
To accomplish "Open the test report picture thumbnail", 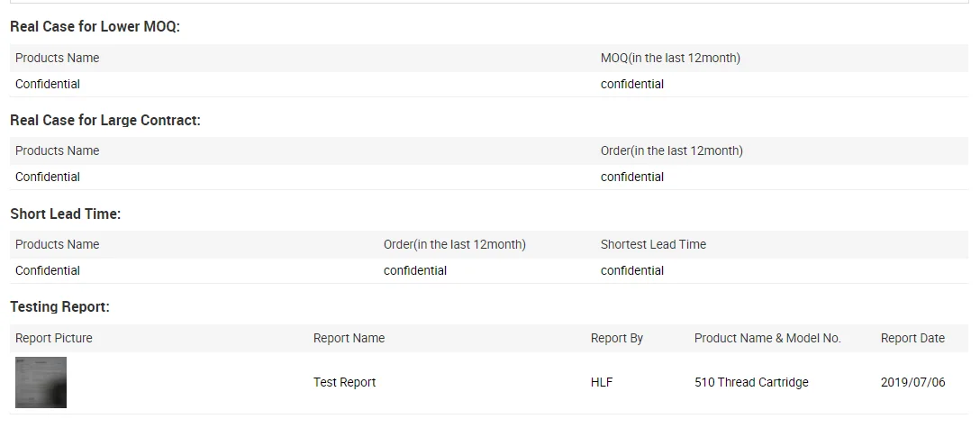I will 41,382.
